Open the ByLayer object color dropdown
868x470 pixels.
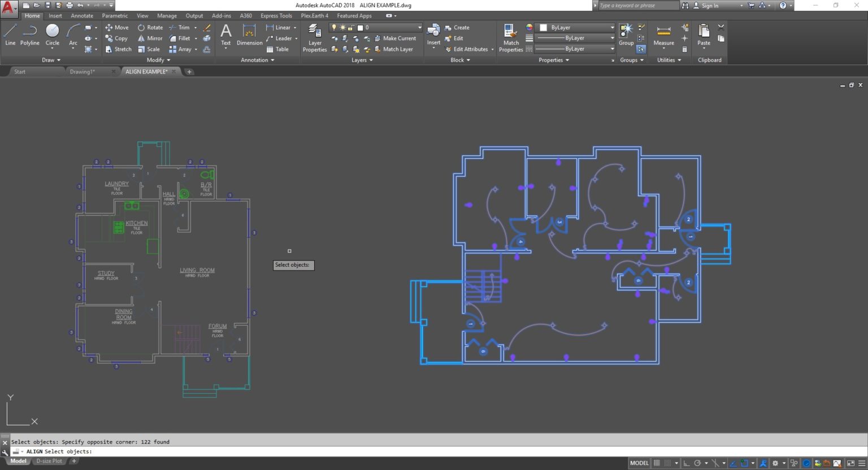click(612, 28)
